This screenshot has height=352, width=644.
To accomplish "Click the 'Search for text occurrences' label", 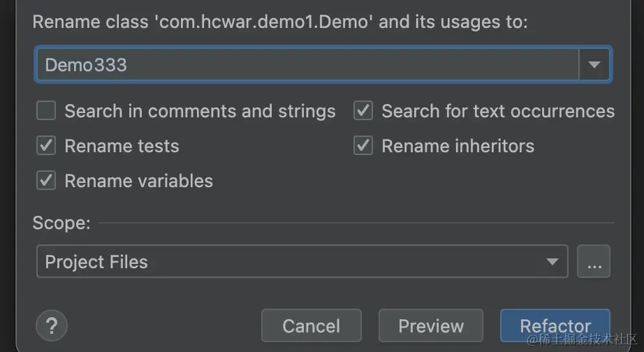I will (x=498, y=111).
